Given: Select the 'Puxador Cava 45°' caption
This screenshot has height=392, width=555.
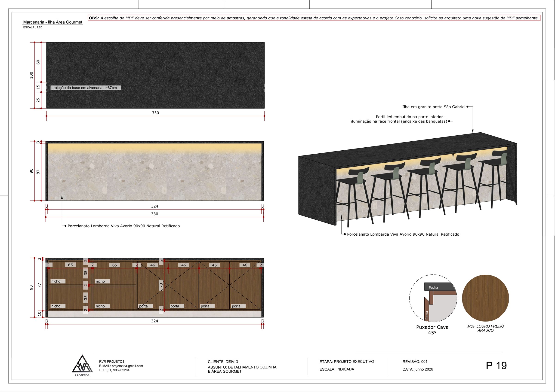Looking at the screenshot, I should [x=432, y=330].
